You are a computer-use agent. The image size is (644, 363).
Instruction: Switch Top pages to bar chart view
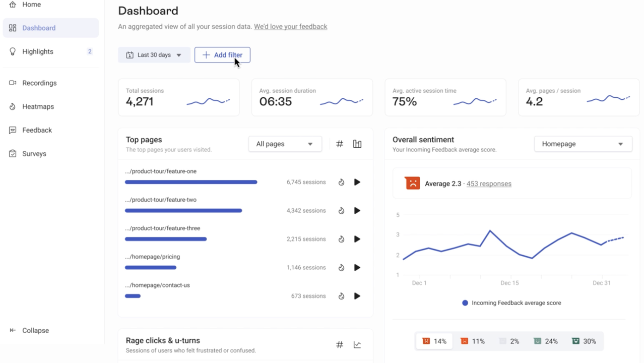point(357,144)
